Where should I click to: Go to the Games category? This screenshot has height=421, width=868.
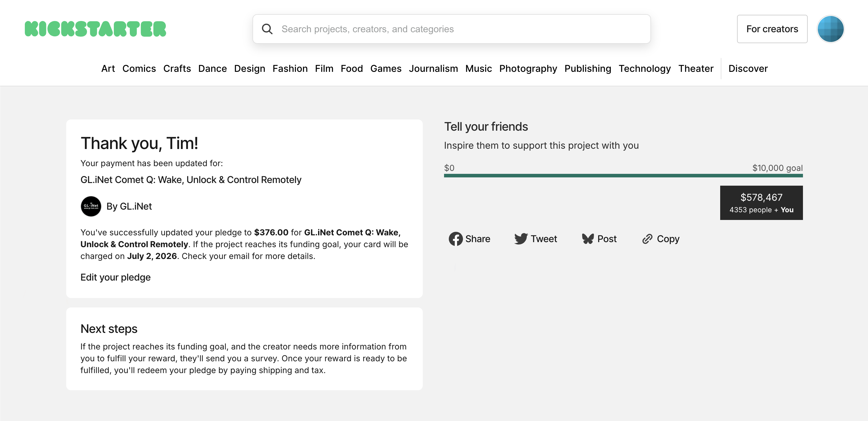coord(386,69)
